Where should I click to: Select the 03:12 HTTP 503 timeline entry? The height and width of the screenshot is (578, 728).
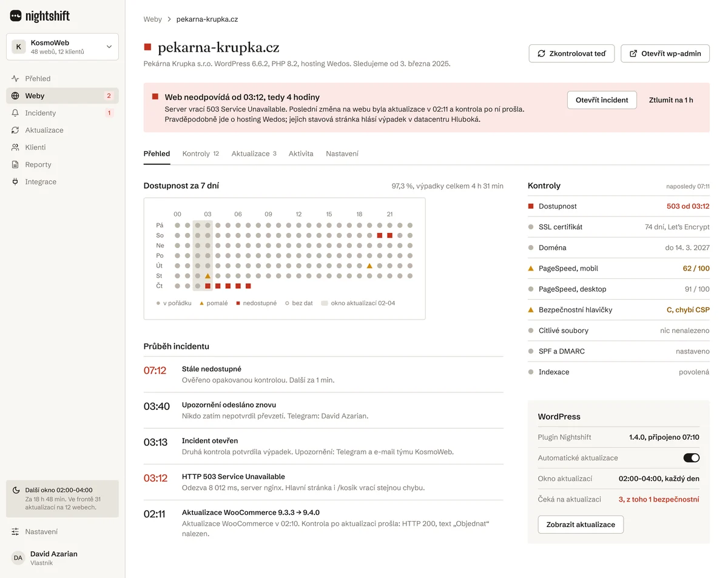[x=323, y=482]
